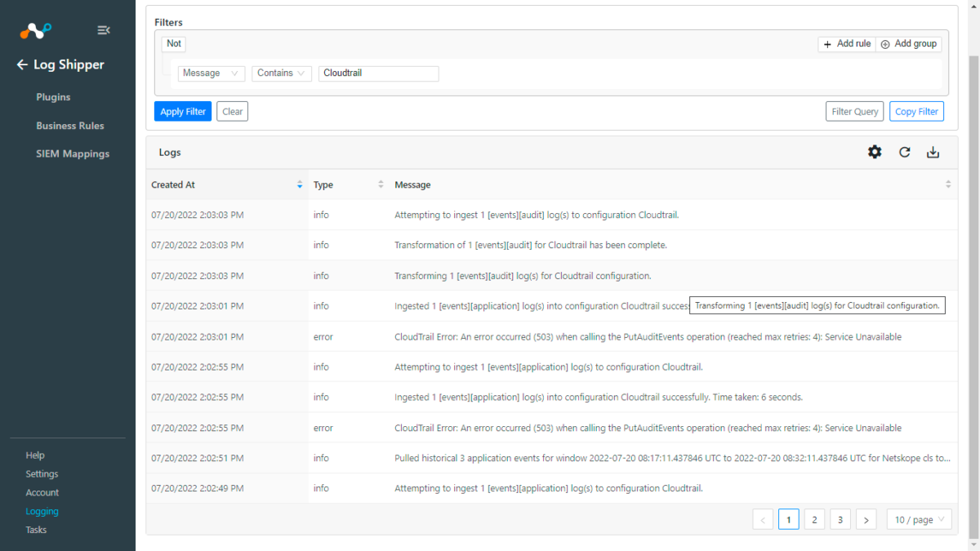This screenshot has height=551, width=980.
Task: Sort logs by Type column
Action: coord(380,184)
